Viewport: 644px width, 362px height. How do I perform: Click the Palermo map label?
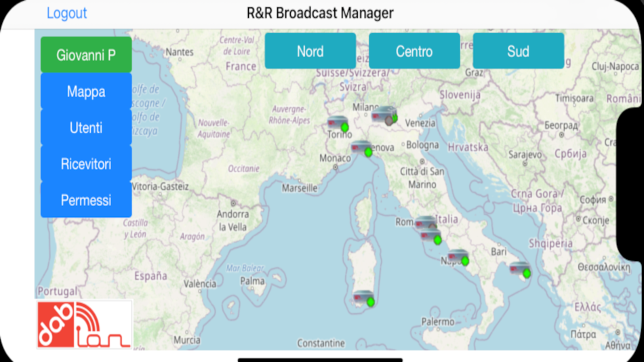click(438, 321)
